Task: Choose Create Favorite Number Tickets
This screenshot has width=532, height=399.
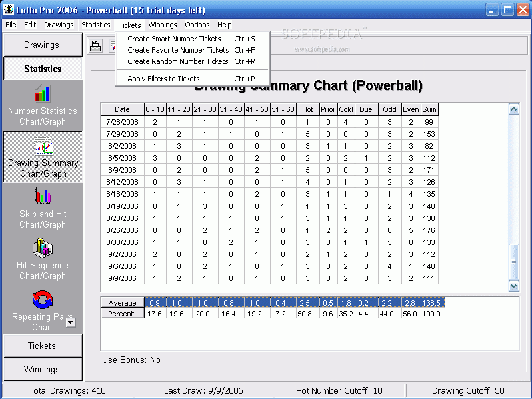Action: tap(193, 50)
